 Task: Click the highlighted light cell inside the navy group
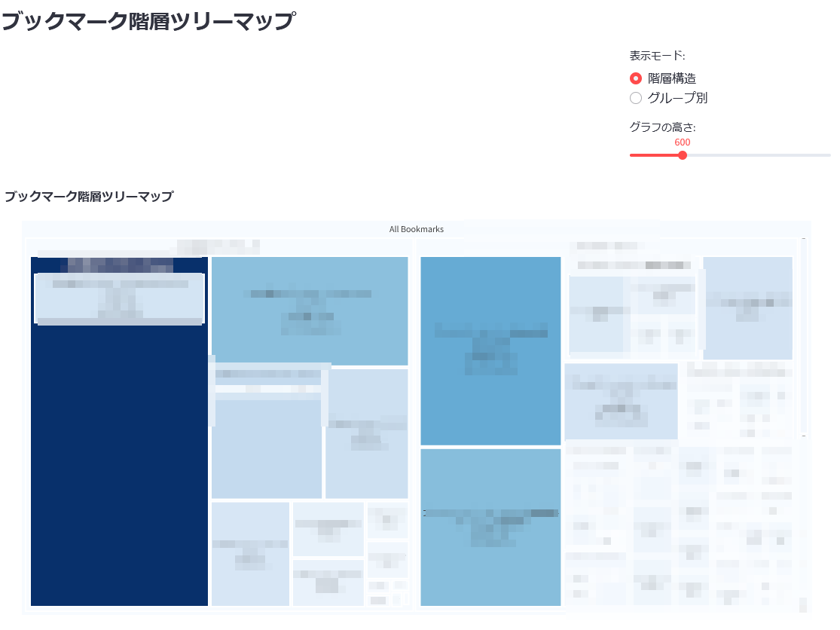pos(119,298)
